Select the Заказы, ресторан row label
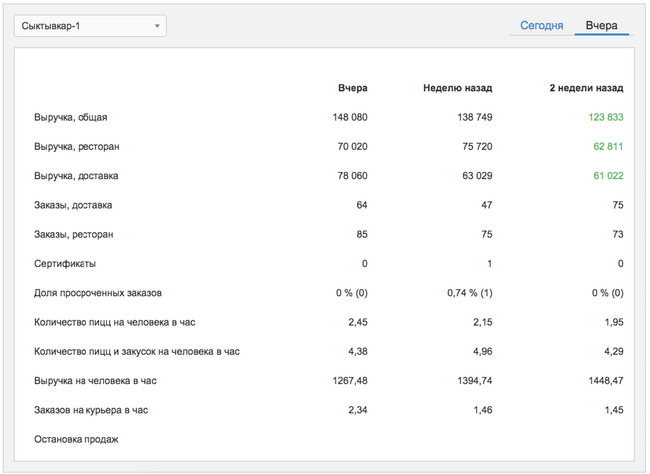The image size is (650, 474). click(x=73, y=235)
